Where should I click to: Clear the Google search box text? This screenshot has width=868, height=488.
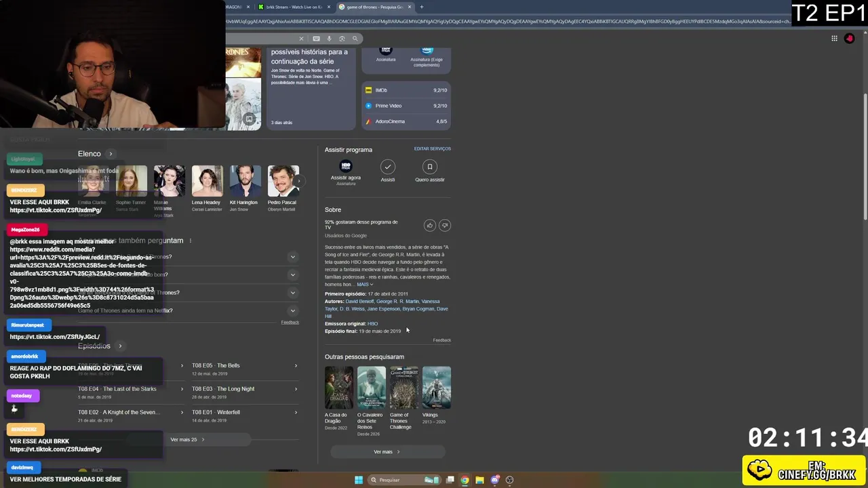[301, 39]
